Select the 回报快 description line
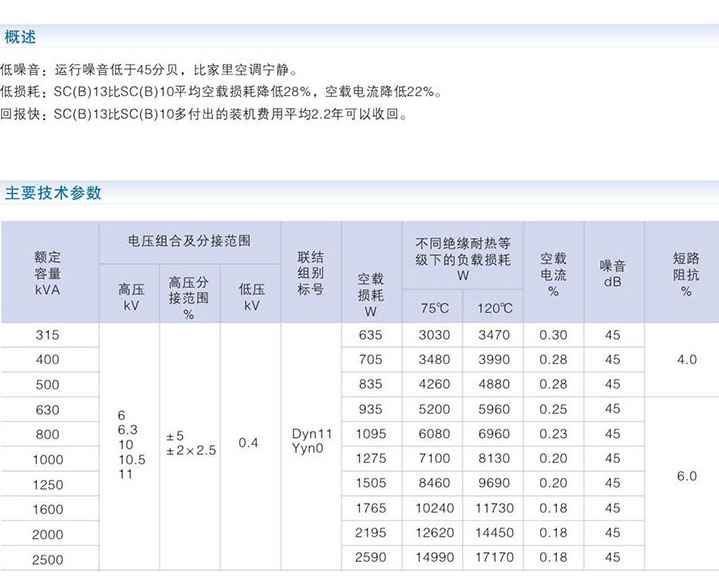Image resolution: width=719 pixels, height=580 pixels. point(204,114)
